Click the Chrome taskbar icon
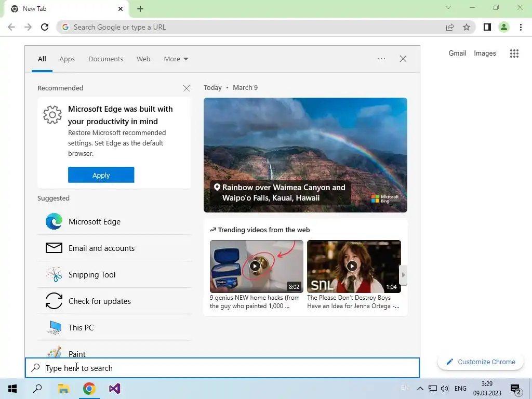Viewport: 532px width, 399px height. click(89, 389)
